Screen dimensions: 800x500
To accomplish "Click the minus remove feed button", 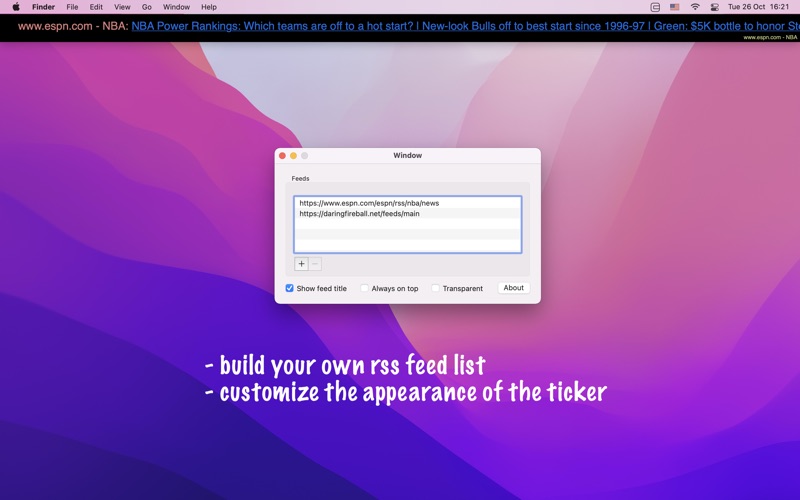I will coord(315,264).
